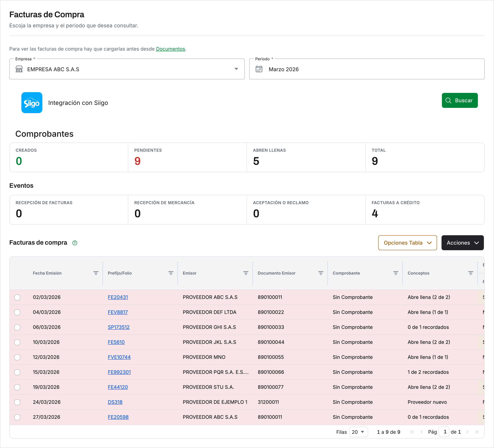Select the checkbox for invoice DS318

[17, 402]
